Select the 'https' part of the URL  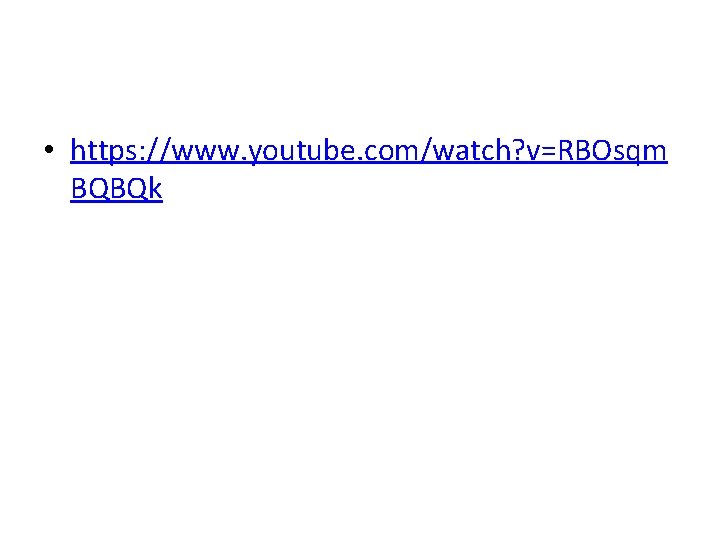click(x=103, y=151)
